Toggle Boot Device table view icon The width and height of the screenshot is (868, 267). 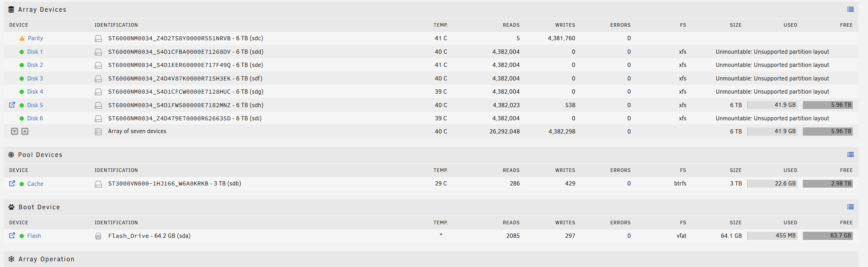[850, 207]
